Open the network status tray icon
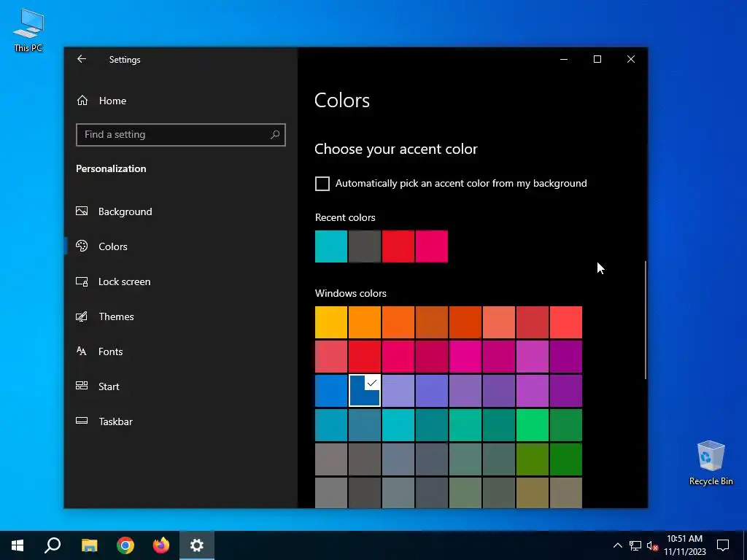 635,545
